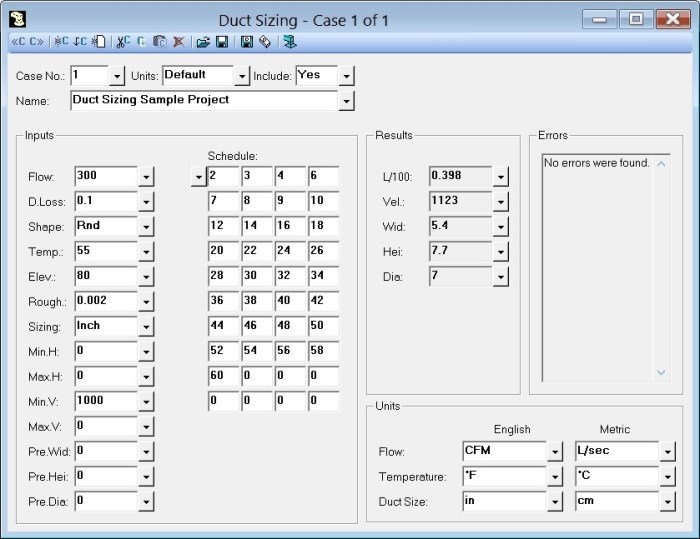Click the tag icon in toolbar
This screenshot has height=539, width=700.
tap(265, 42)
